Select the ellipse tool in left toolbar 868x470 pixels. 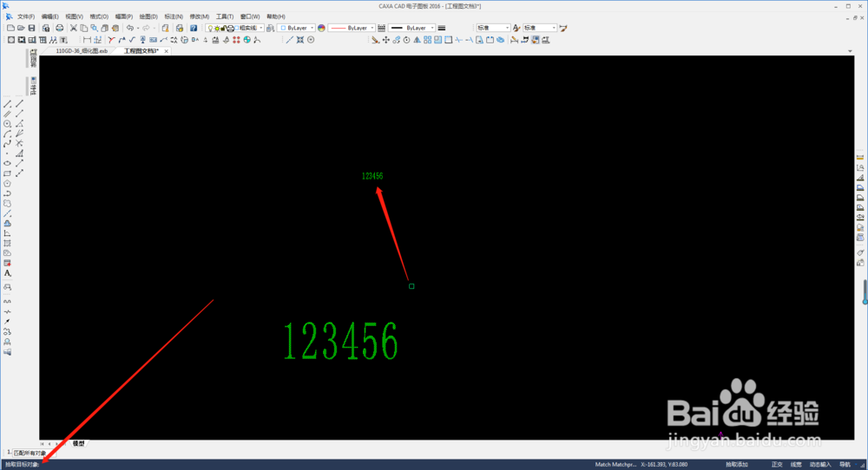(x=7, y=163)
